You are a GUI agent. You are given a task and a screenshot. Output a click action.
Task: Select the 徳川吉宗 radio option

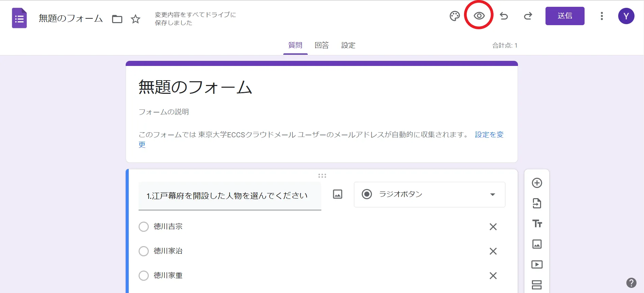click(x=144, y=227)
